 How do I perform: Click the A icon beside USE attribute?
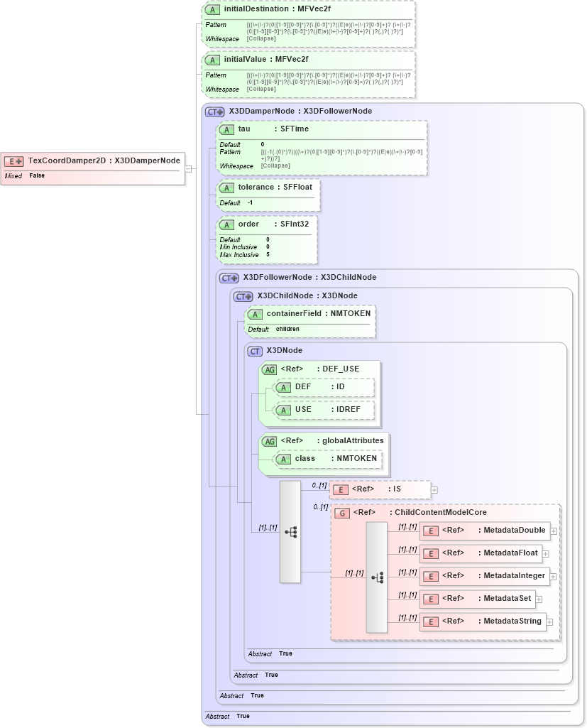coord(283,410)
